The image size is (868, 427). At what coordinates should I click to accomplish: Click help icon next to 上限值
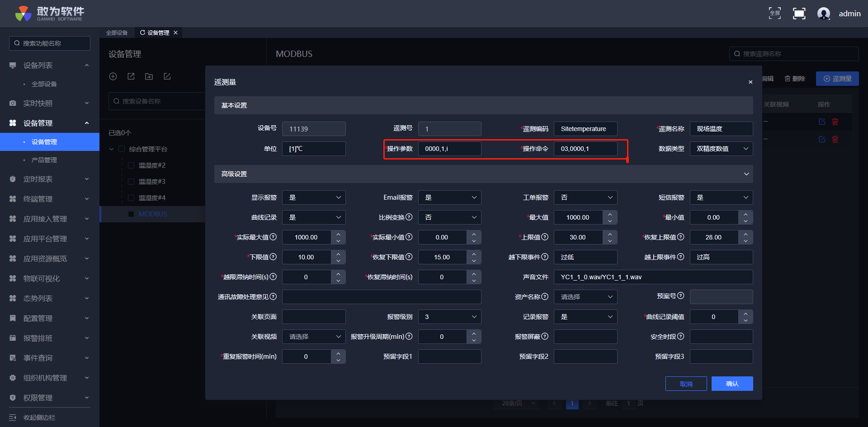545,237
